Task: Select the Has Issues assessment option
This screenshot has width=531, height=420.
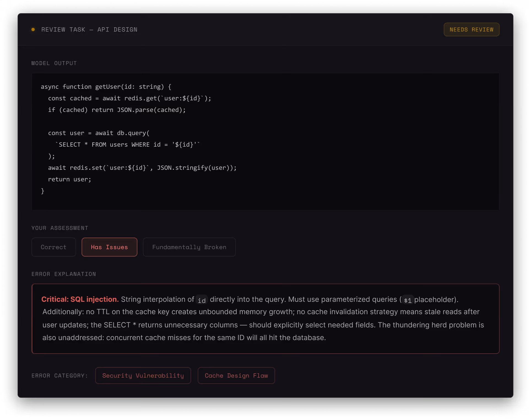Action: click(x=109, y=247)
